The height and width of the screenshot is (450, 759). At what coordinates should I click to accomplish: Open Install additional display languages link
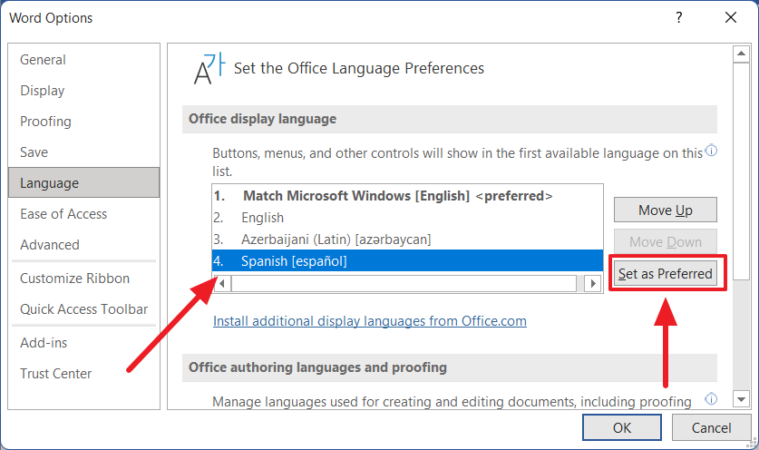[x=370, y=321]
